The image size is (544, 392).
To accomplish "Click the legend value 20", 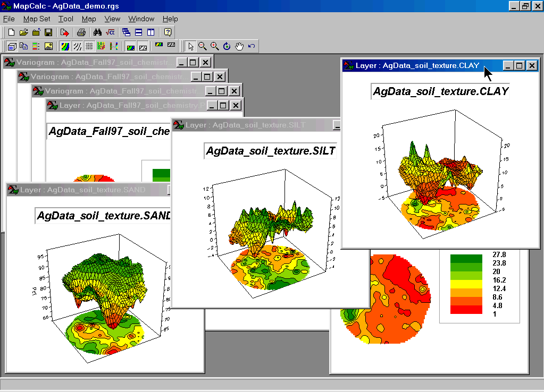I will tap(496, 271).
